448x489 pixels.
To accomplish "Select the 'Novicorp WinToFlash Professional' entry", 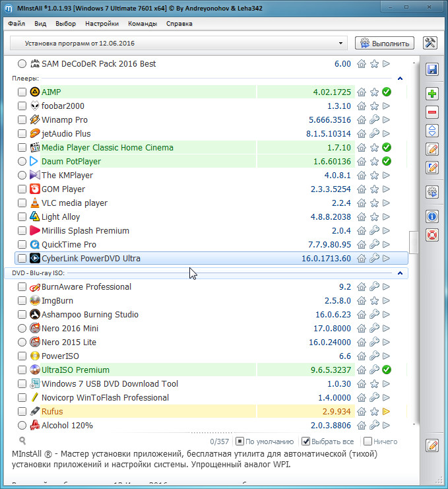I will (105, 398).
